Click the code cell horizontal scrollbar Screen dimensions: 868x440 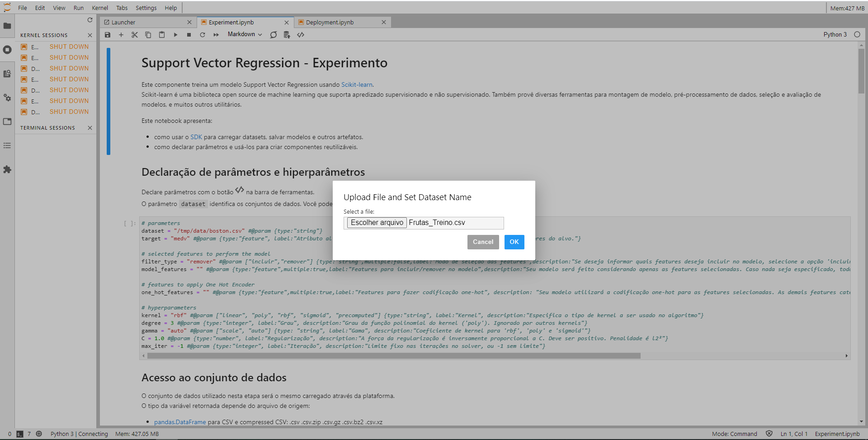[394, 356]
